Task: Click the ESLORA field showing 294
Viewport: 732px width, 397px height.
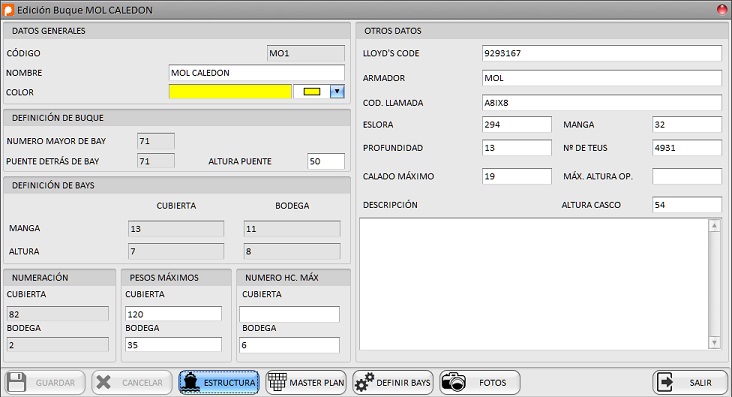Action: (517, 125)
